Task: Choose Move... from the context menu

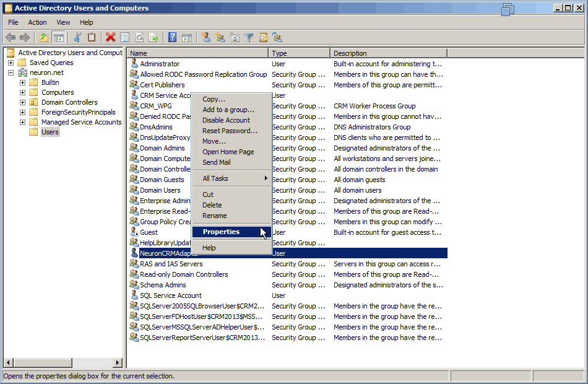Action: point(231,141)
